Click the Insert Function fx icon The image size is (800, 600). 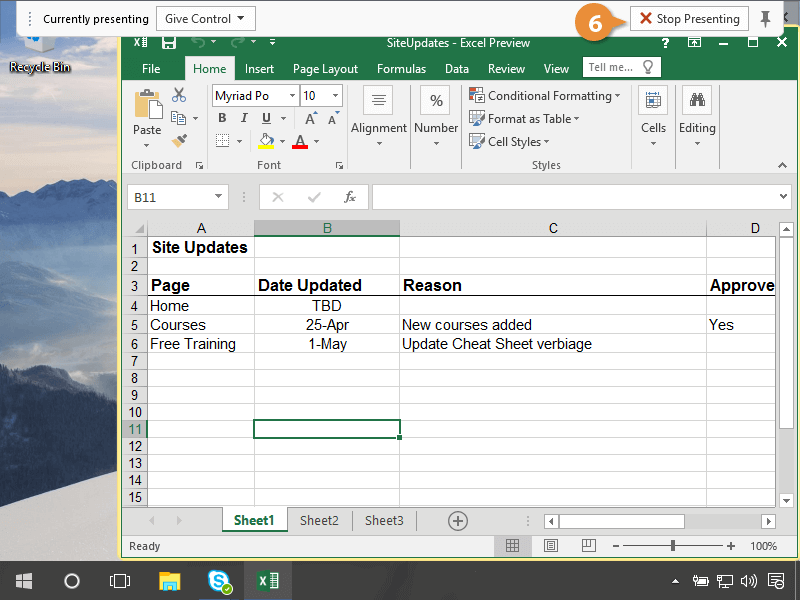350,197
